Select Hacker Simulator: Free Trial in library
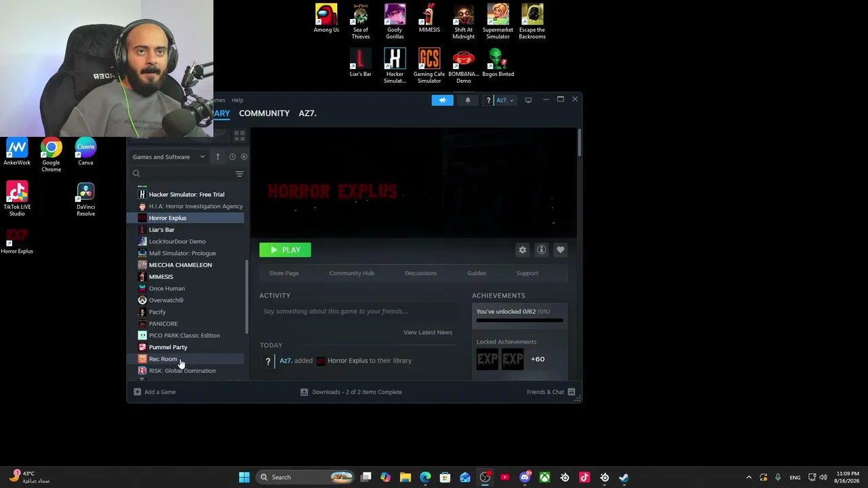The width and height of the screenshot is (868, 488). 185,195
